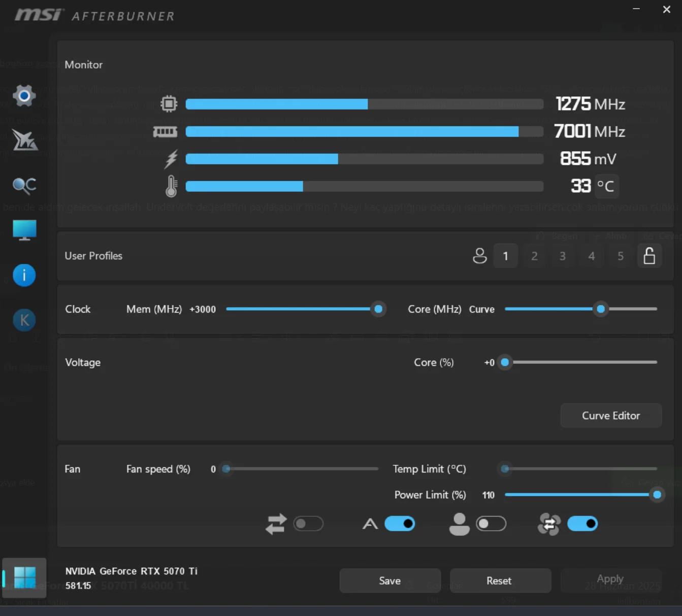Switch to user profile 5
The image size is (682, 616).
pyautogui.click(x=620, y=256)
